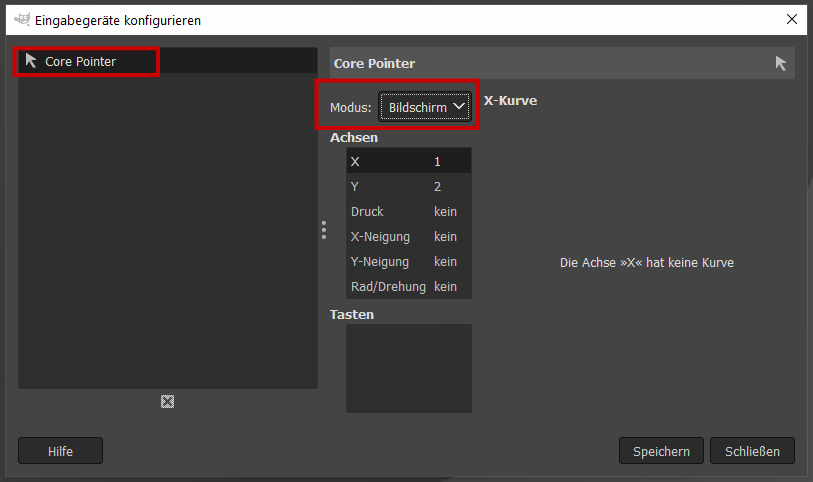Click the kein value for Druck
The width and height of the screenshot is (813, 482).
(445, 211)
